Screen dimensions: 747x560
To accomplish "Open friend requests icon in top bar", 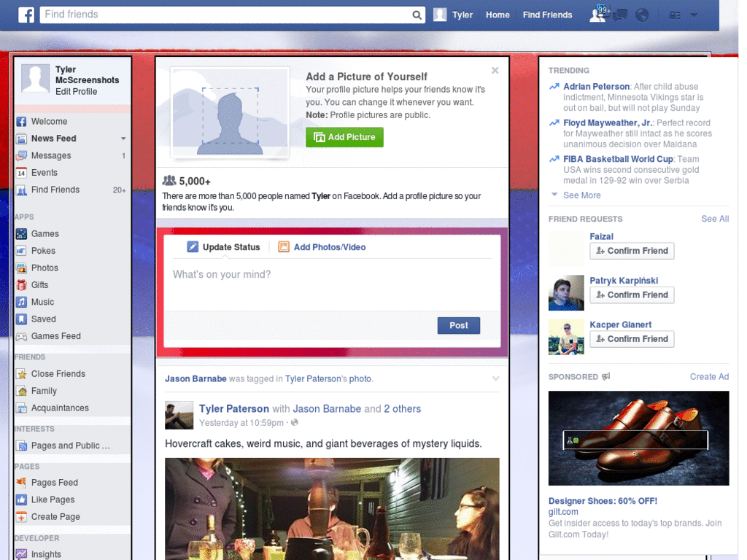I will coord(597,15).
